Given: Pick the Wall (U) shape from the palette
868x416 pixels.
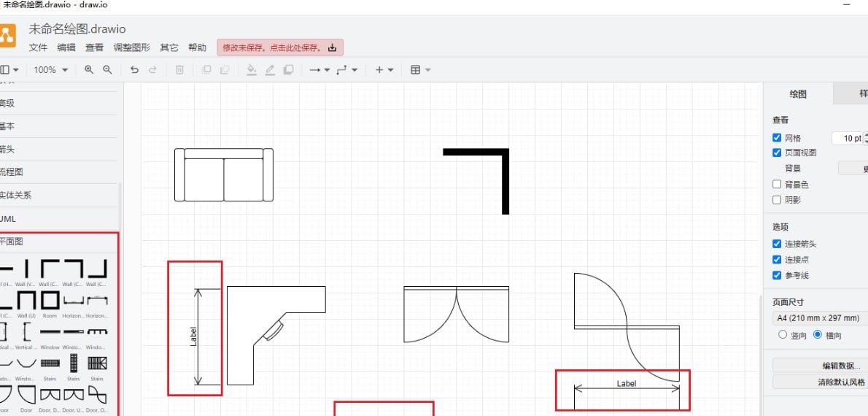Looking at the screenshot, I should 26,301.
